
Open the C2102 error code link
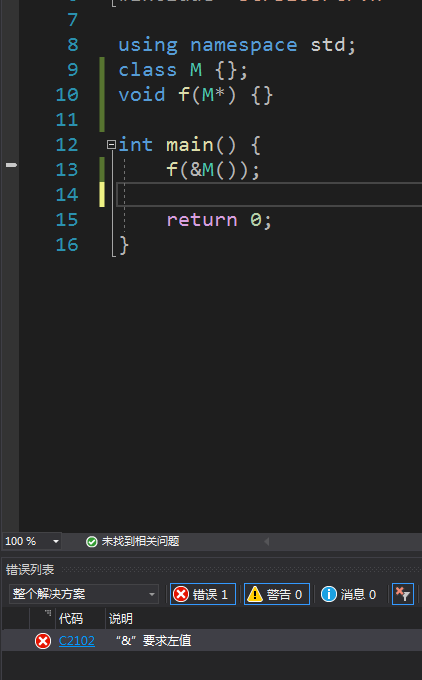(77, 641)
